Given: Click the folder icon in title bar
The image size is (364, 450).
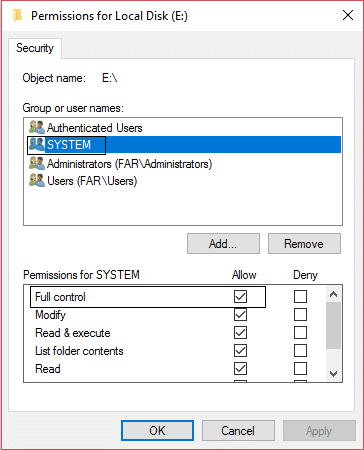Looking at the screenshot, I should click(18, 15).
